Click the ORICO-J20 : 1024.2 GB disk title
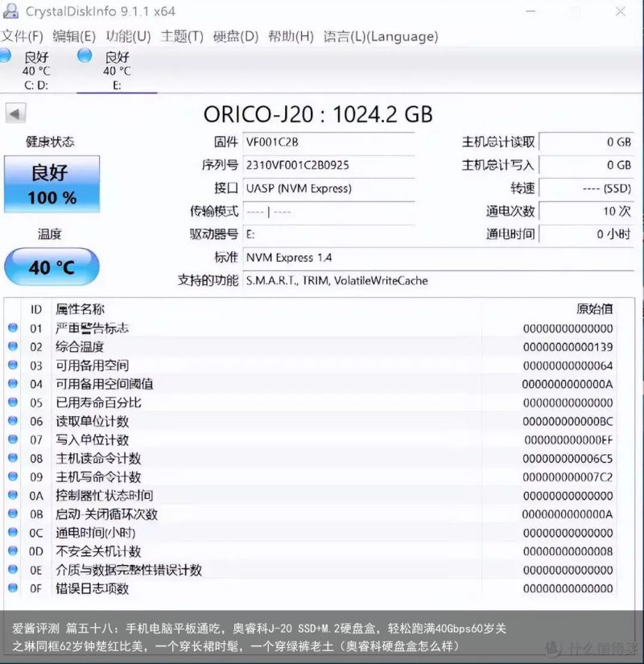This screenshot has height=664, width=644. (x=318, y=114)
